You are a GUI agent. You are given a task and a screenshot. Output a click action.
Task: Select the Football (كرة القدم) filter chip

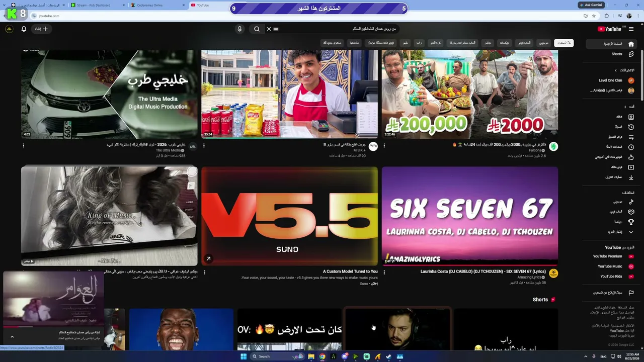(x=435, y=43)
